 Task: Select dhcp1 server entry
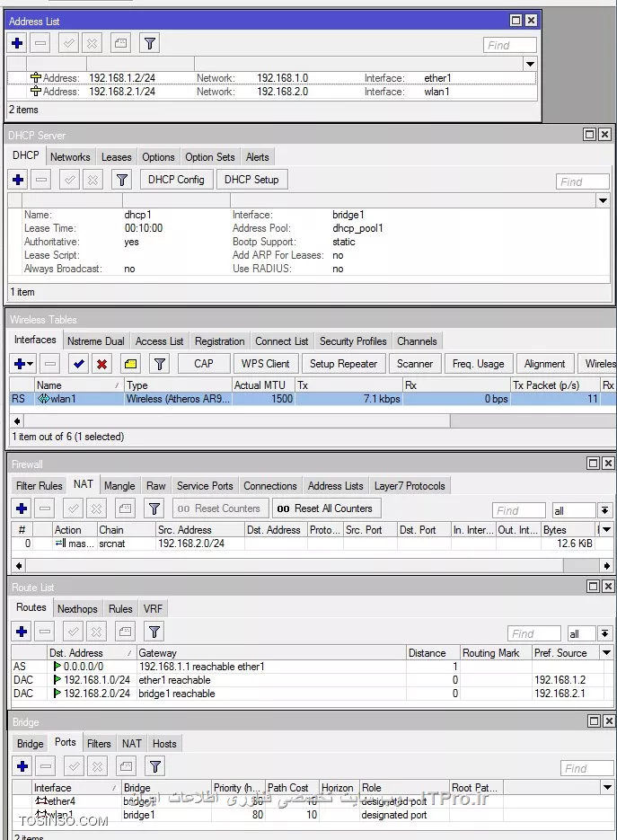(309, 242)
